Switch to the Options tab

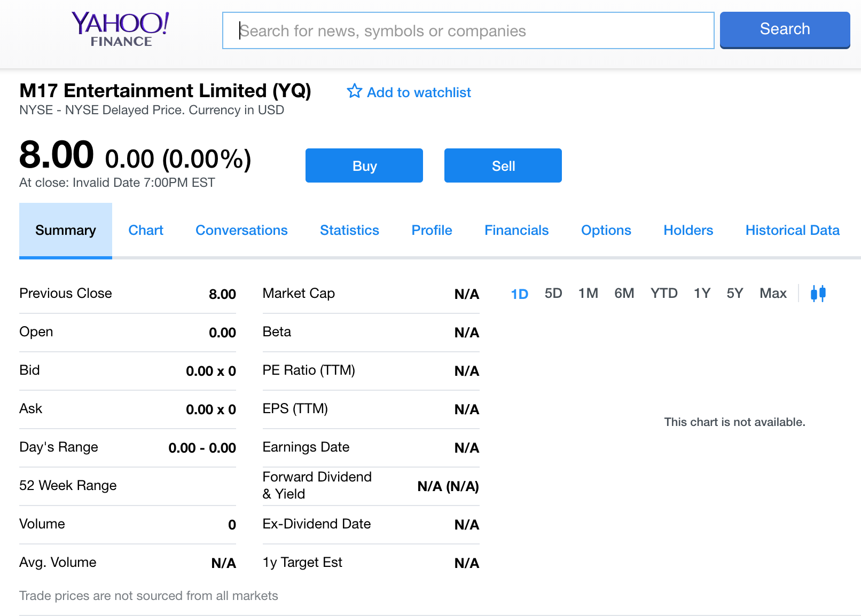[x=606, y=230]
